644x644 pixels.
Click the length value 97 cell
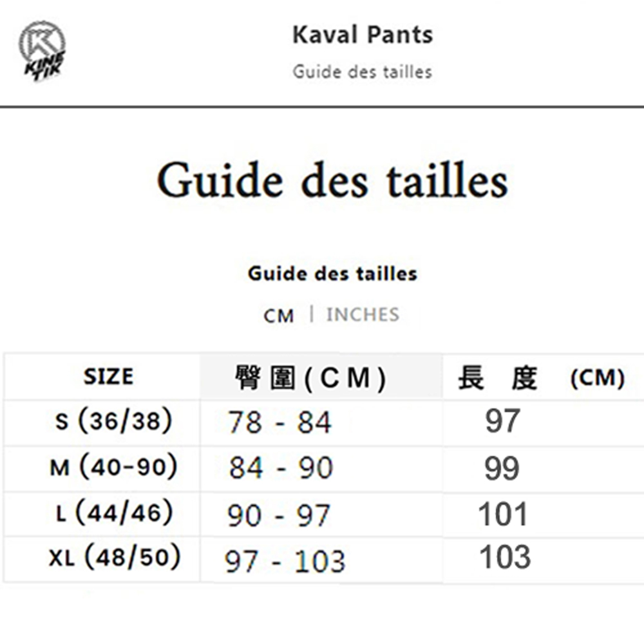click(544, 422)
